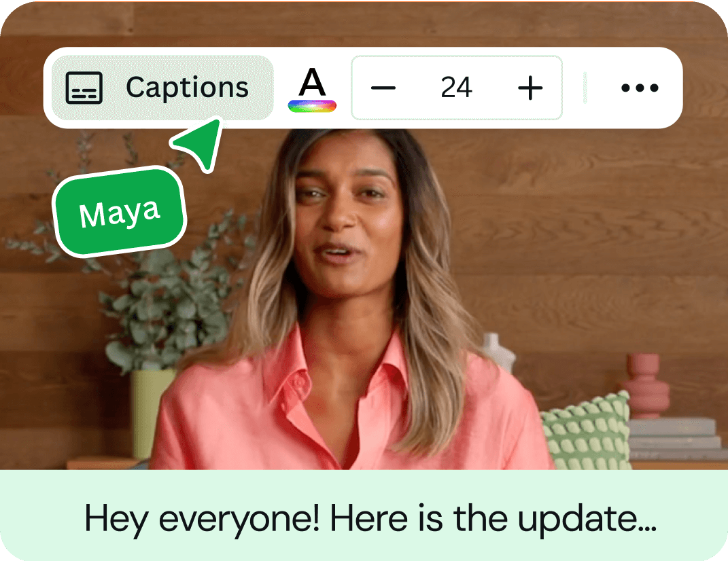Click the font size 24 field
This screenshot has height=561, width=728.
click(456, 87)
